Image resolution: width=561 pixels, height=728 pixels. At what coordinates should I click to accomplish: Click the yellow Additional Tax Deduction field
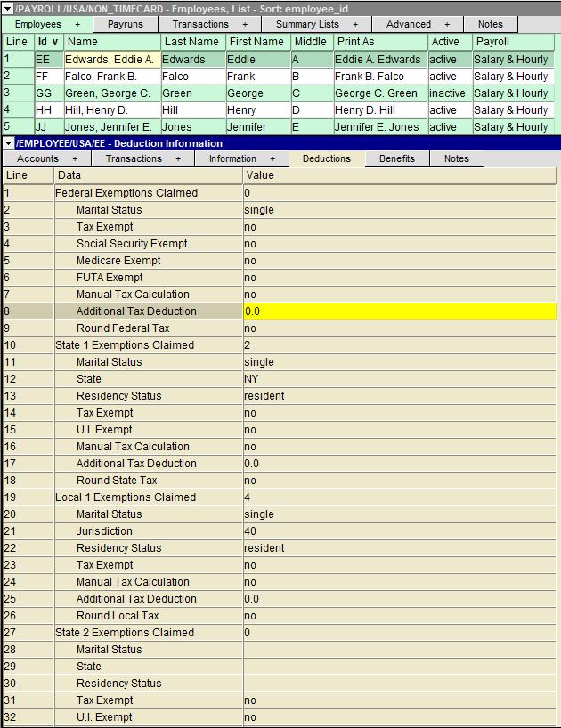(x=399, y=311)
